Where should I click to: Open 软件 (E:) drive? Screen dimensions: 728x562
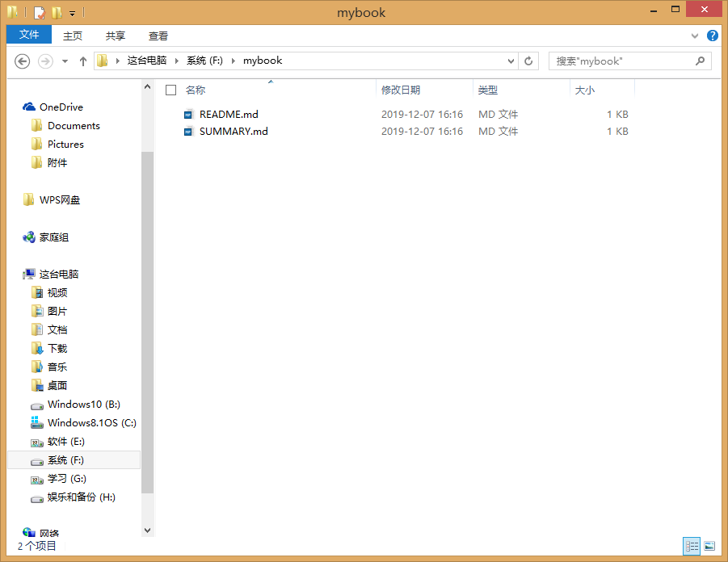coord(66,442)
